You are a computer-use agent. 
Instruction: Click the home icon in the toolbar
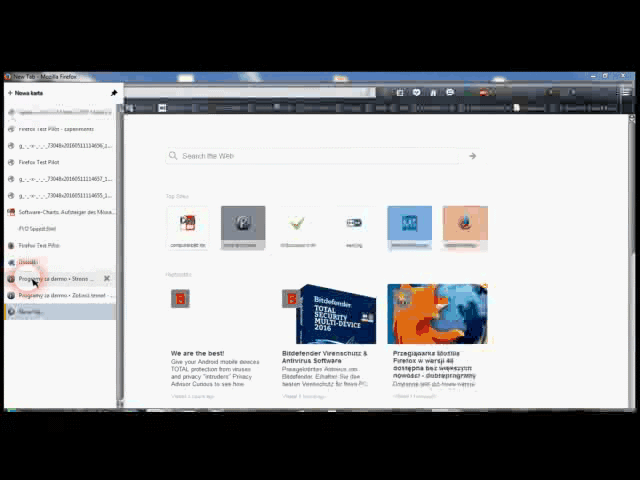click(x=433, y=93)
